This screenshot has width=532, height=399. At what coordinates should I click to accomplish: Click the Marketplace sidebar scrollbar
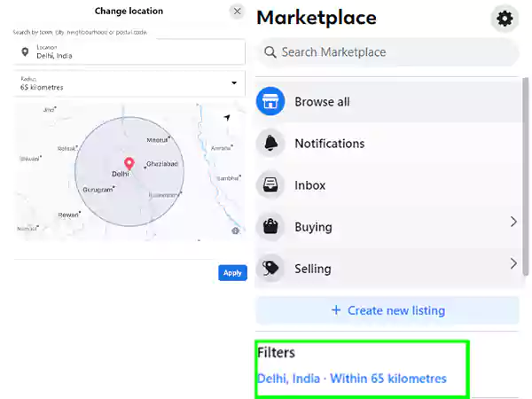tap(526, 176)
